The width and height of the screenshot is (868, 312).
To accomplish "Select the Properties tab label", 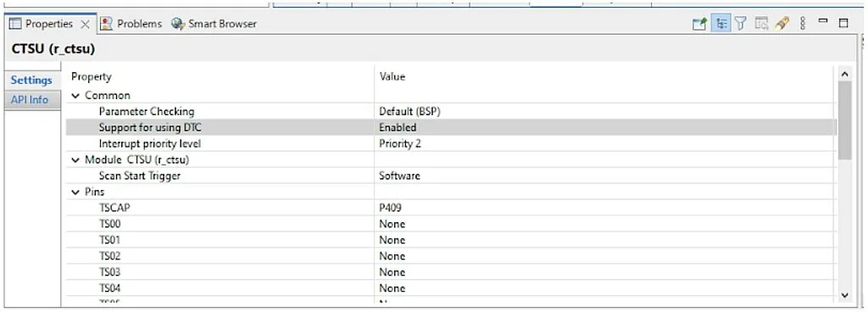I will pyautogui.click(x=49, y=24).
